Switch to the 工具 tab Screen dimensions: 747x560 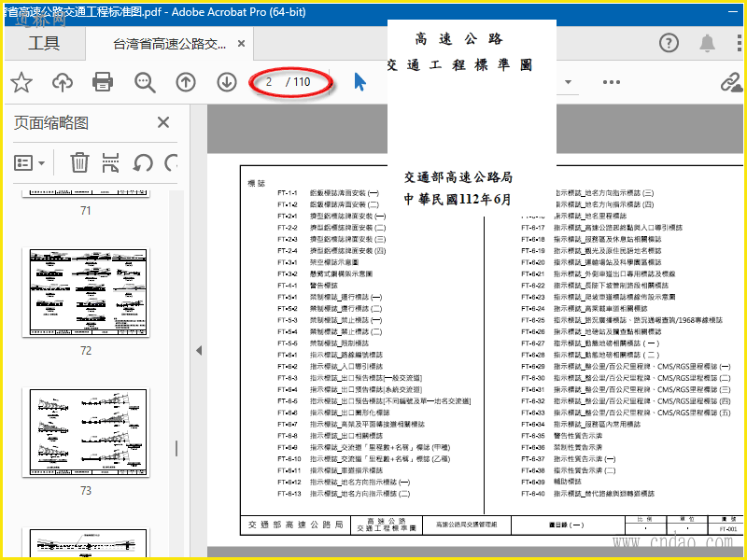(x=44, y=43)
